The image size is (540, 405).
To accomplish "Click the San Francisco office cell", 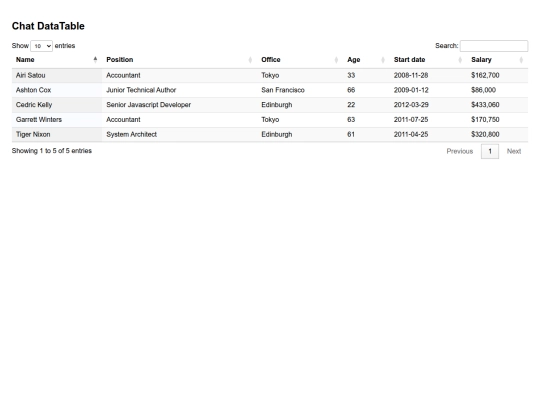I will (300, 90).
